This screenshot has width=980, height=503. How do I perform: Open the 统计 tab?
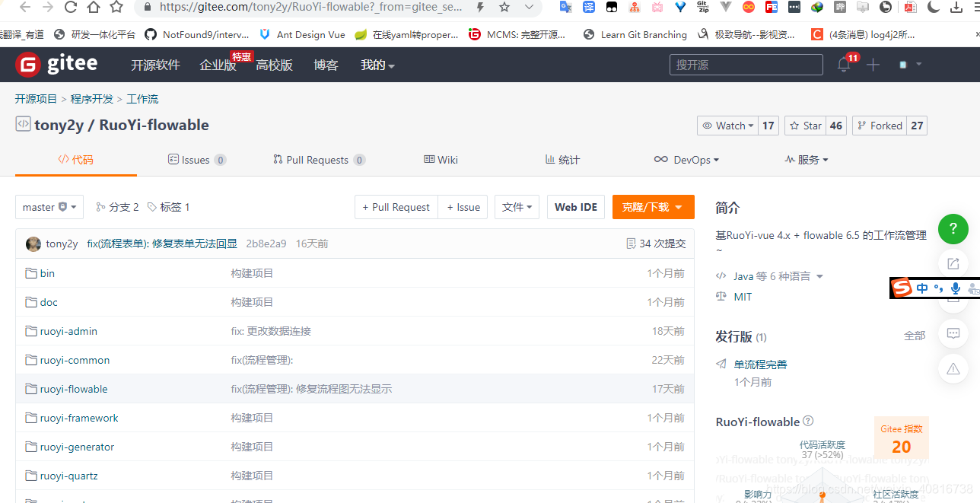562,160
